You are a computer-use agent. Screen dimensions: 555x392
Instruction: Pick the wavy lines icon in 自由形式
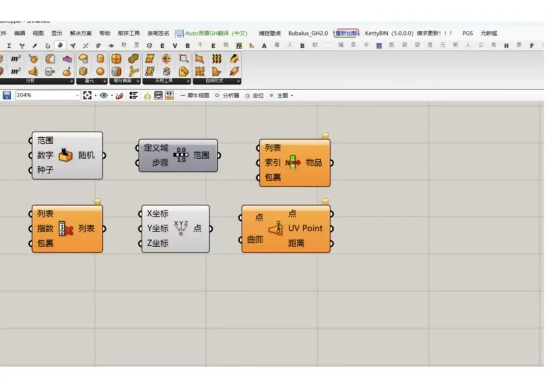[x=217, y=59]
